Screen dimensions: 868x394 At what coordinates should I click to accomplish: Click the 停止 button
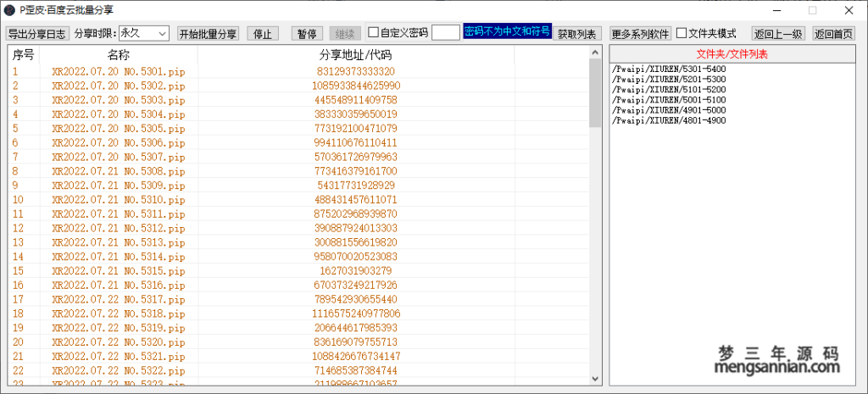click(263, 33)
